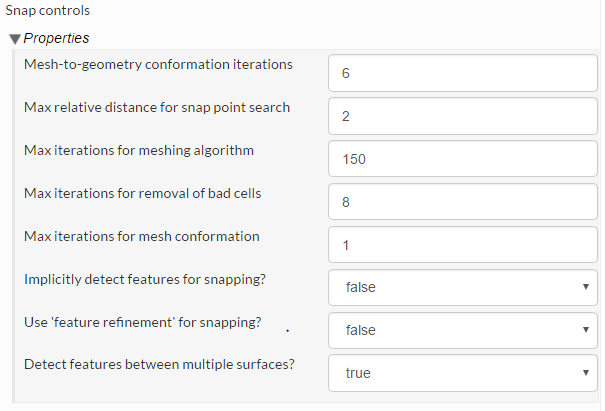Click the 'Max iterations for removal of bad cells' label
The width and height of the screenshot is (605, 411).
click(143, 193)
